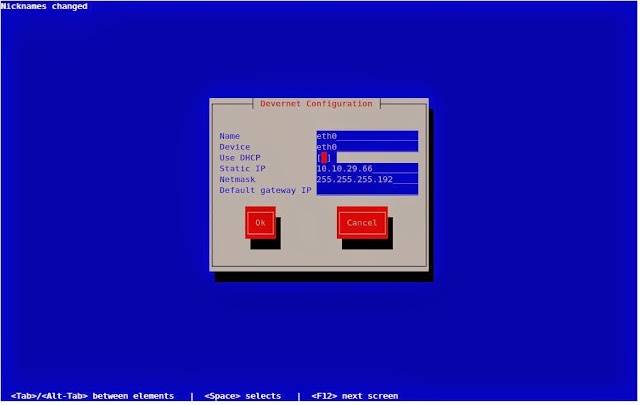Screen dimensions: 640x405
Task: Click the Name label text
Action: pyautogui.click(x=230, y=136)
